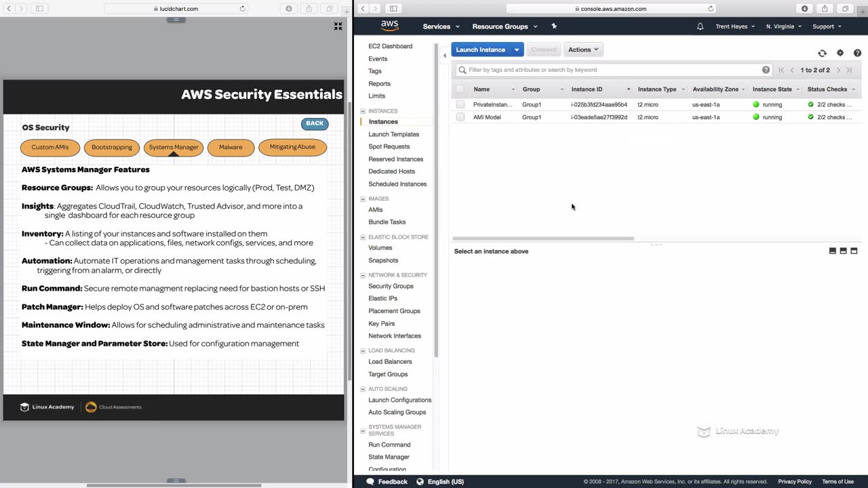Click the BACK button on the slide
Image resolution: width=868 pixels, height=488 pixels.
(x=315, y=123)
